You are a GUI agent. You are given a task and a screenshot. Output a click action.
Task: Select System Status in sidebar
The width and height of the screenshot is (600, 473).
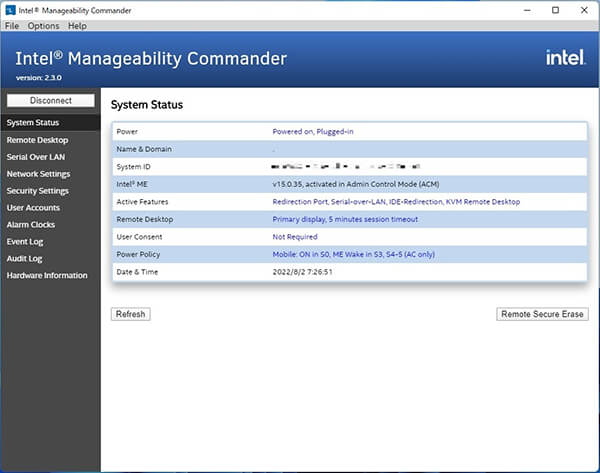pyautogui.click(x=33, y=123)
